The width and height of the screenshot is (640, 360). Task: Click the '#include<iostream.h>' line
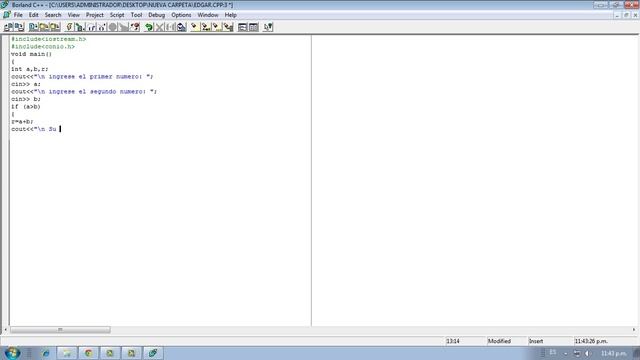49,39
